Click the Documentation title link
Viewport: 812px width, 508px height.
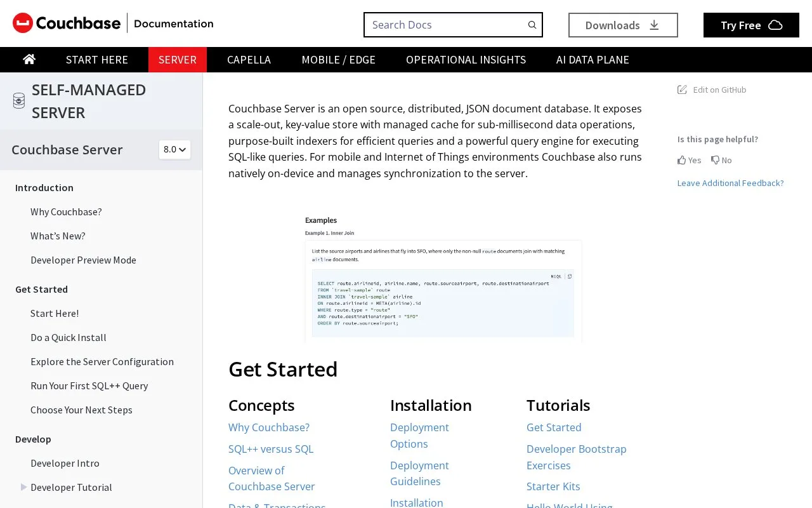[x=174, y=23]
